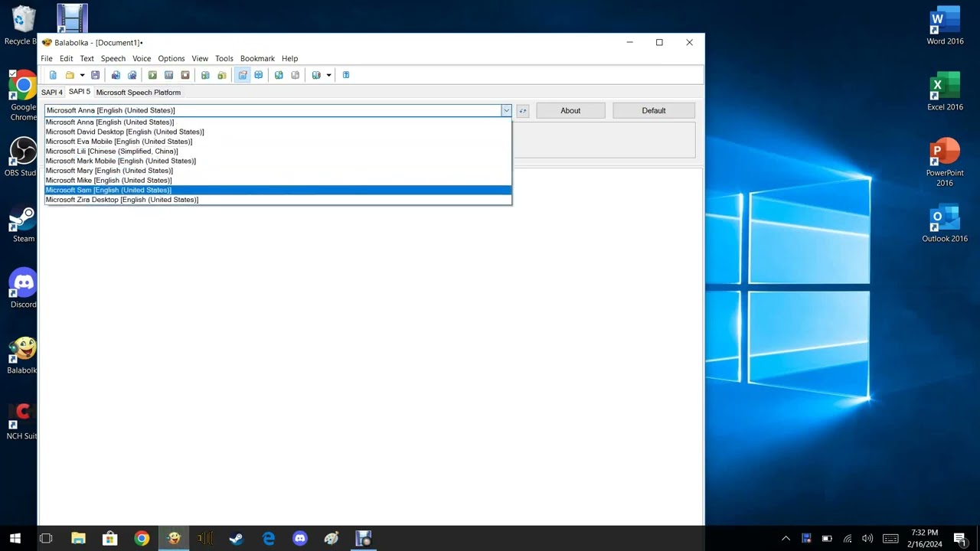Viewport: 980px width, 551px height.
Task: Click Split and Convert to Audio icon
Action: coord(132,75)
